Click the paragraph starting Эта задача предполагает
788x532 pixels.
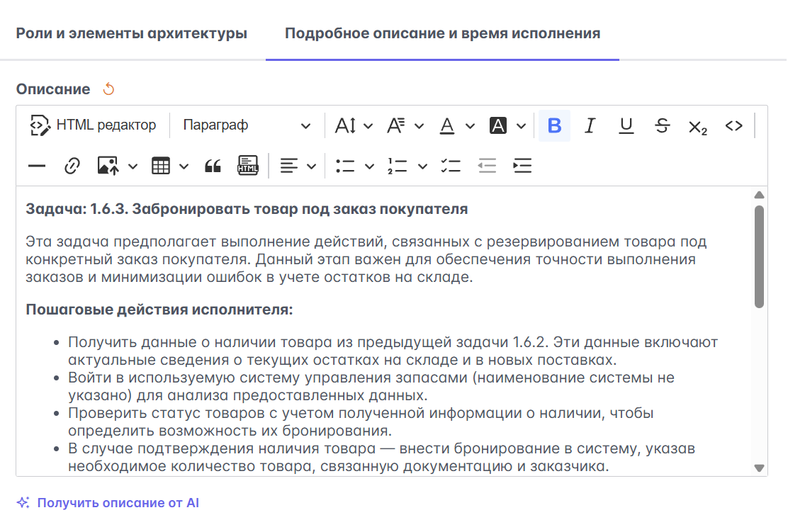366,259
